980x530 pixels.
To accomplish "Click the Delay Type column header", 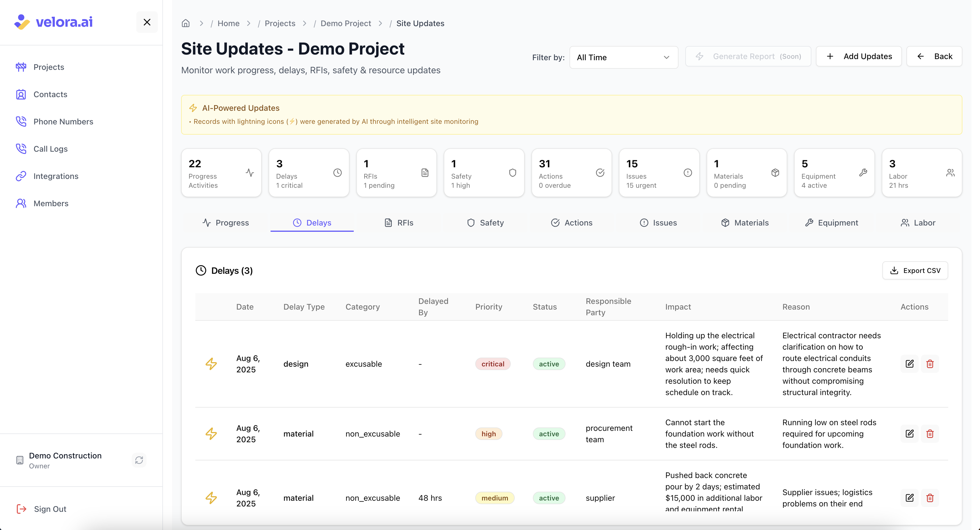I will tap(304, 307).
